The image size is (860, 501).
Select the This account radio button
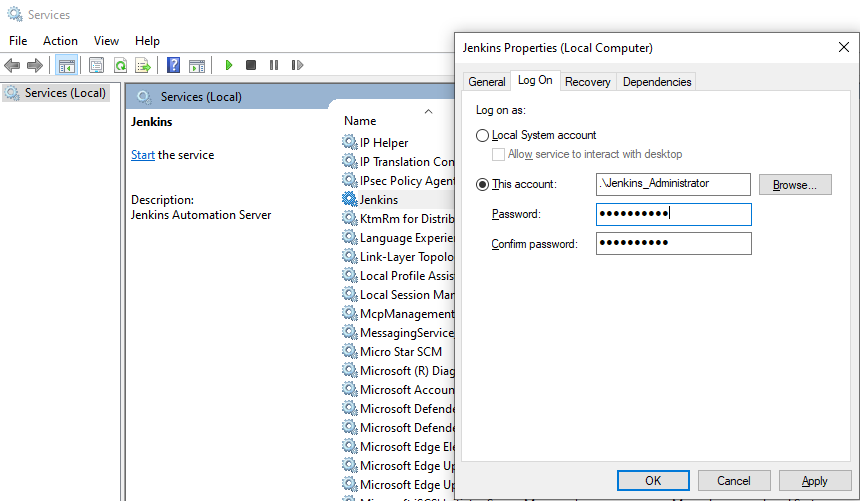(x=483, y=184)
